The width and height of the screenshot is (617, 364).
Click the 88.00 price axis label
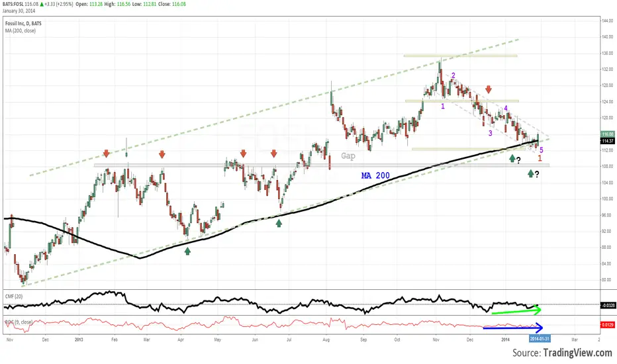[x=606, y=248]
